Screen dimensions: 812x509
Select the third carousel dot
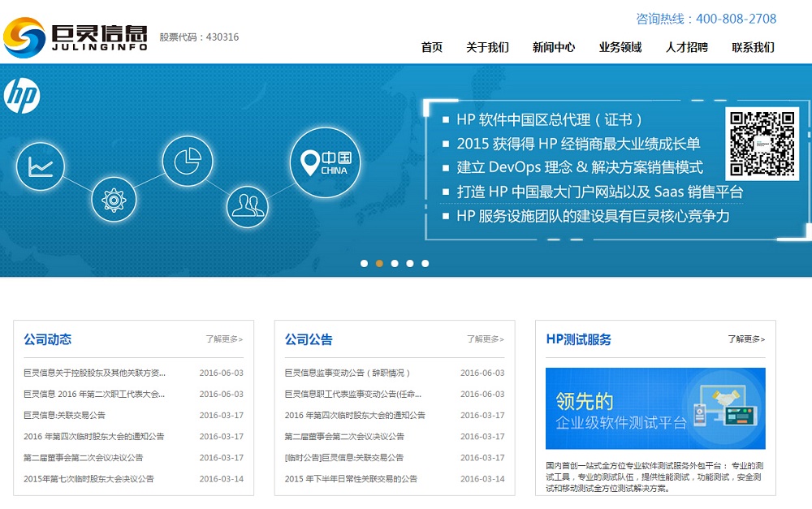(395, 264)
